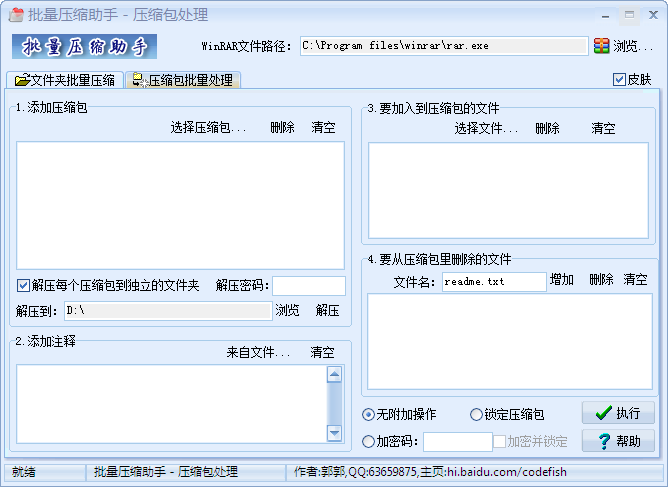This screenshot has width=668, height=487.
Task: Click 清空 in section 4 delete-files area
Action: coord(636,280)
